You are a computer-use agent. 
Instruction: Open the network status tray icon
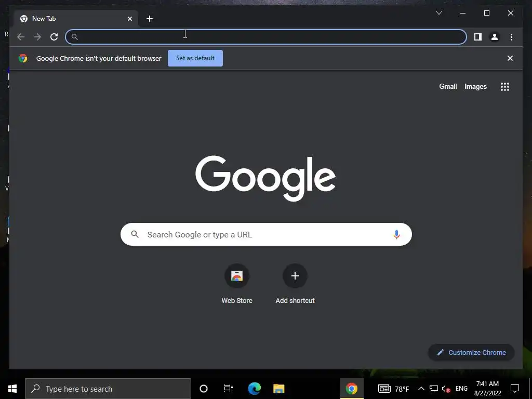(434, 389)
